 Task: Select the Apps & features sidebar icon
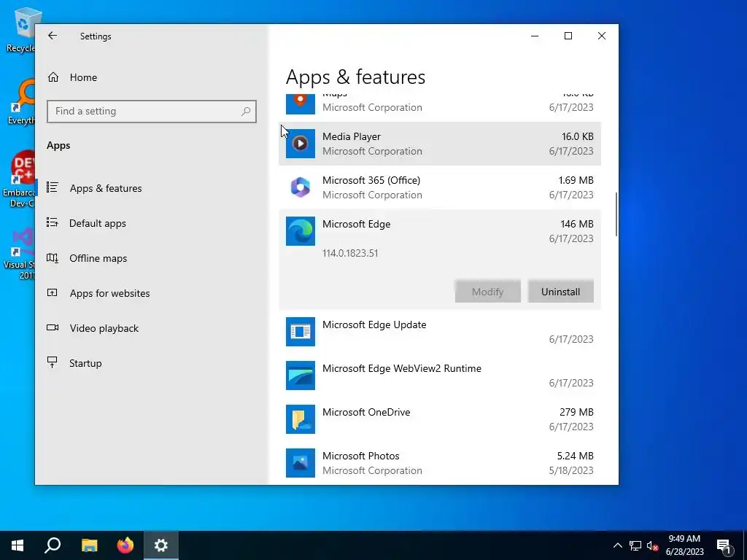(x=53, y=187)
